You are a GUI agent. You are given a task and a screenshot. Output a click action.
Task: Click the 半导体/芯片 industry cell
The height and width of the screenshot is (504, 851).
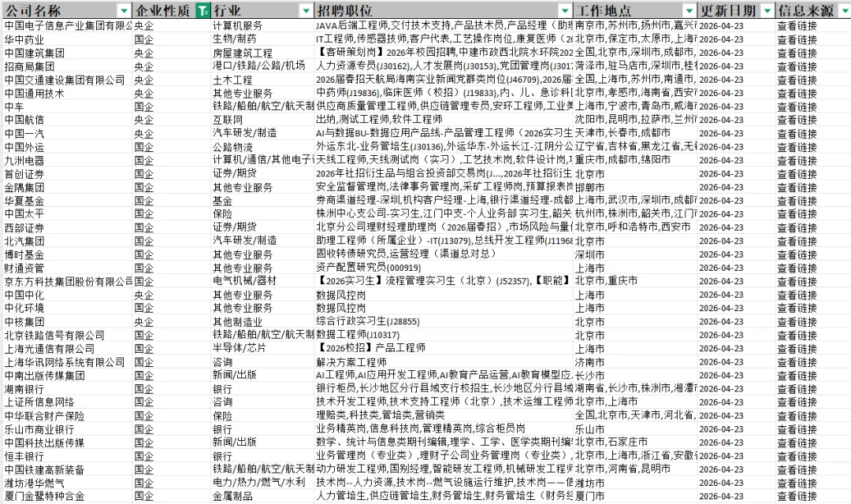tap(262, 348)
